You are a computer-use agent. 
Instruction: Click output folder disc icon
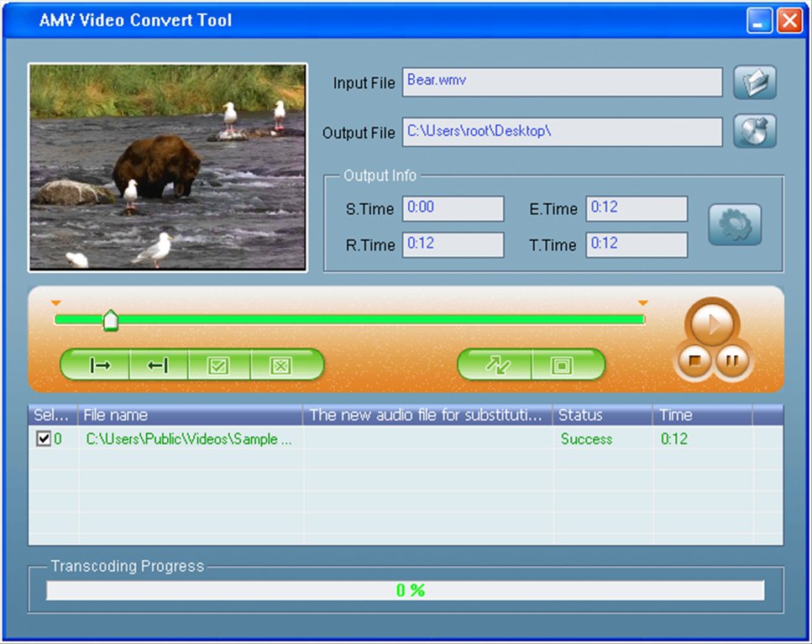pos(755,131)
